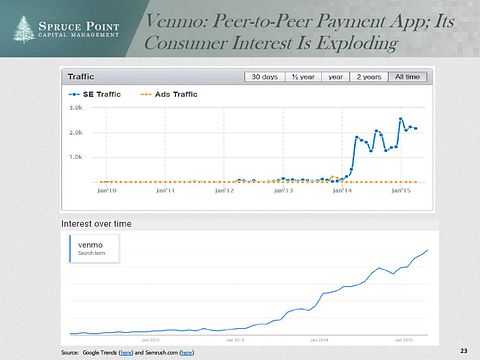
Task: Select the 30 days range tab
Action: click(x=265, y=77)
